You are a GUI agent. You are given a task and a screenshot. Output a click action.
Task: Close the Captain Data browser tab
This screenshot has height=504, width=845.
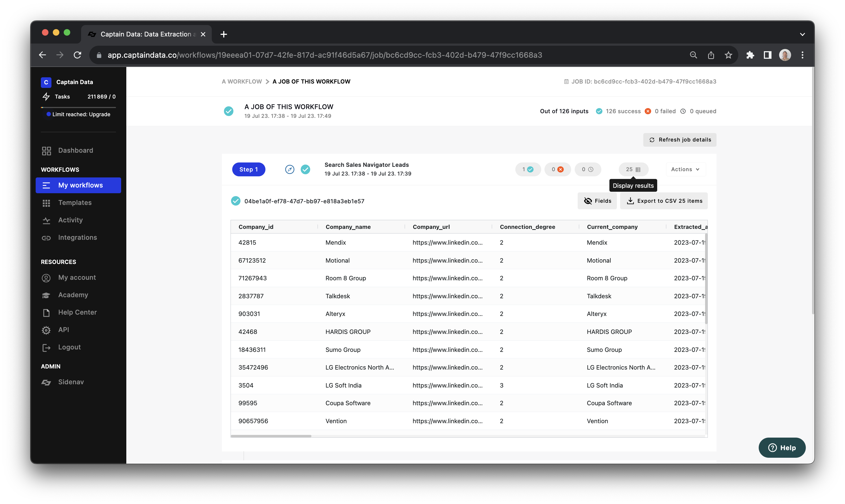coord(203,34)
